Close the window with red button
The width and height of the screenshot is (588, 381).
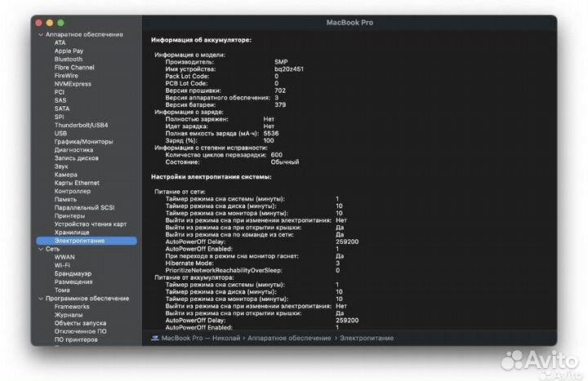coord(38,23)
